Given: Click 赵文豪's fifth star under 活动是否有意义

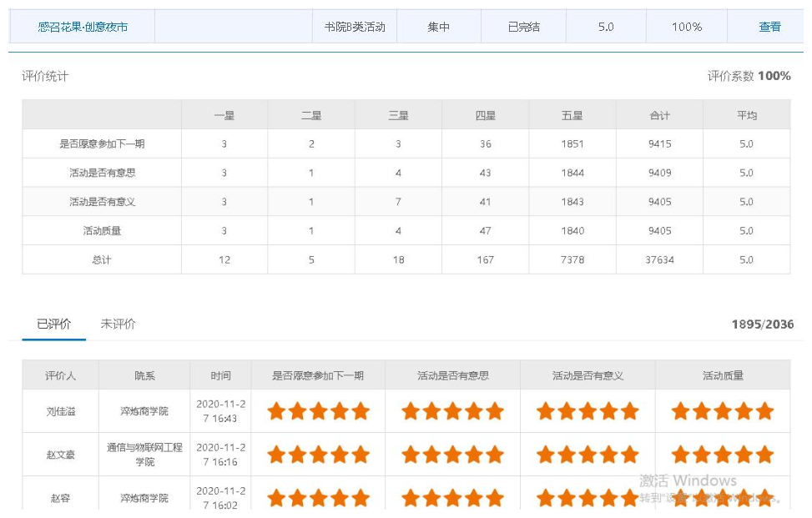Looking at the screenshot, I should (629, 454).
